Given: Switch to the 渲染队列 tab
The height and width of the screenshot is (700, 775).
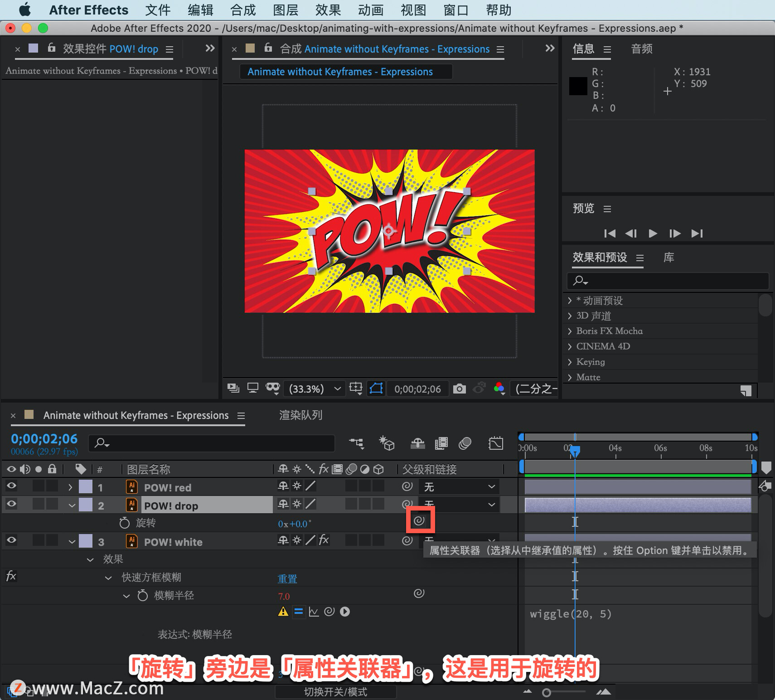Looking at the screenshot, I should pos(301,415).
